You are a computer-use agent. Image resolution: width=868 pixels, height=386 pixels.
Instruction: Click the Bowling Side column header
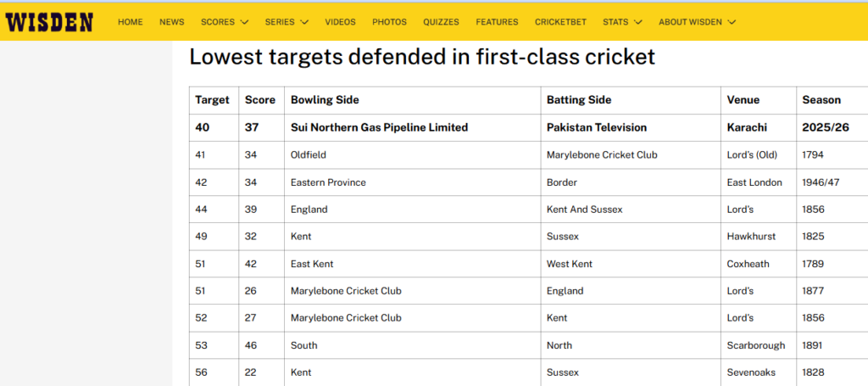point(325,100)
